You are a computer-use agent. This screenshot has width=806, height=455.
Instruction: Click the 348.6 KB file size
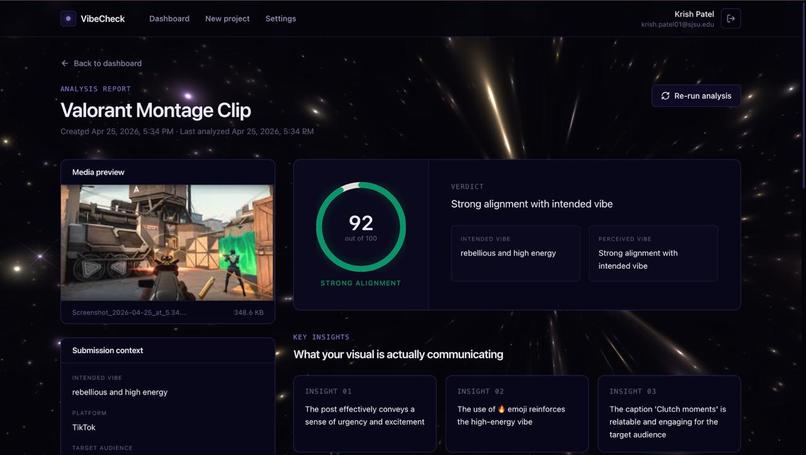click(249, 312)
